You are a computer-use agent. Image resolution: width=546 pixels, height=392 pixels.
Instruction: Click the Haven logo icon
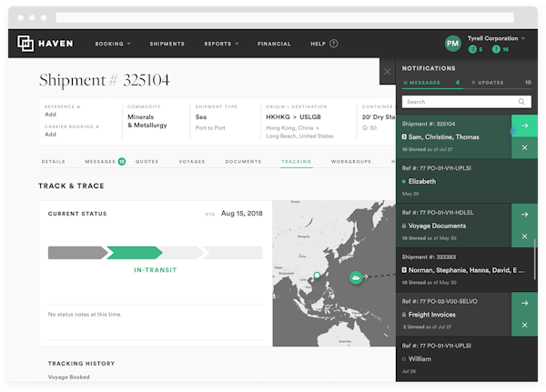pos(25,44)
